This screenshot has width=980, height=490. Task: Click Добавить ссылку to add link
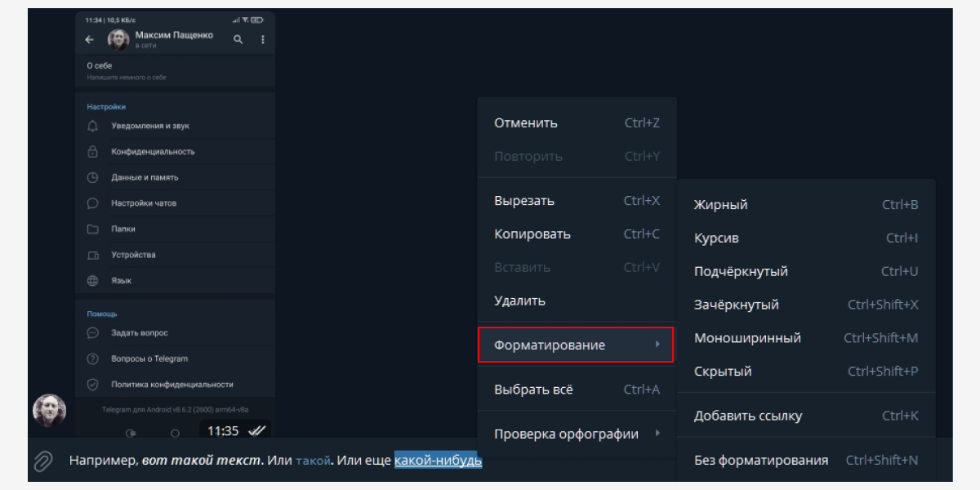click(748, 416)
